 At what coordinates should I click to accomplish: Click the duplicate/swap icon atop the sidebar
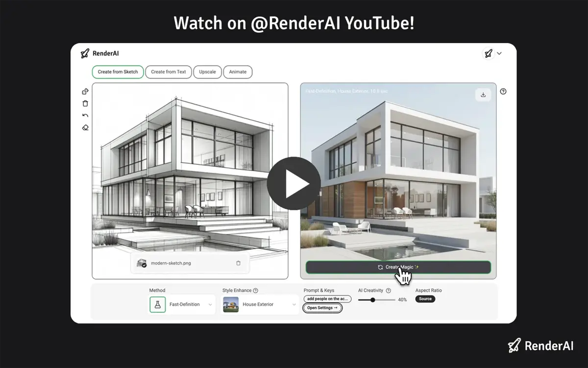85,91
